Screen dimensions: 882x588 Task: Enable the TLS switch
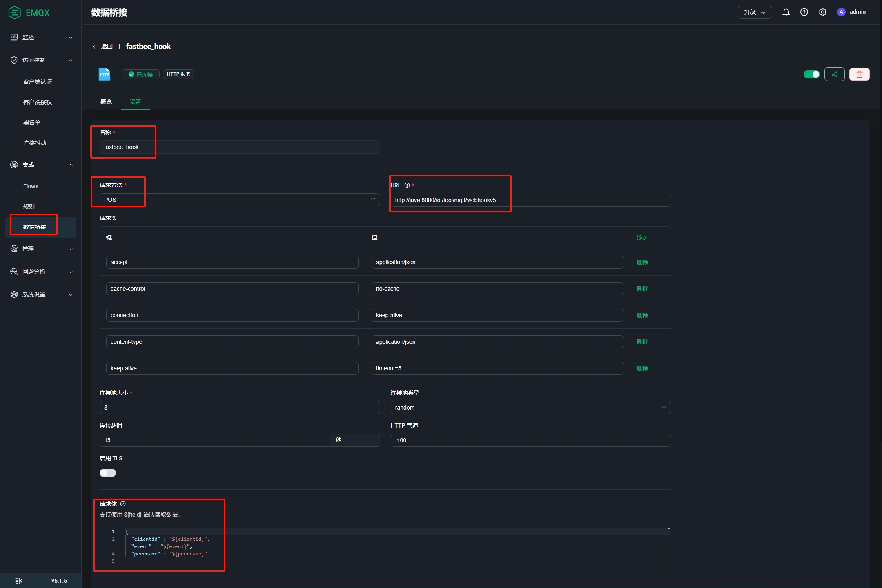(x=108, y=473)
